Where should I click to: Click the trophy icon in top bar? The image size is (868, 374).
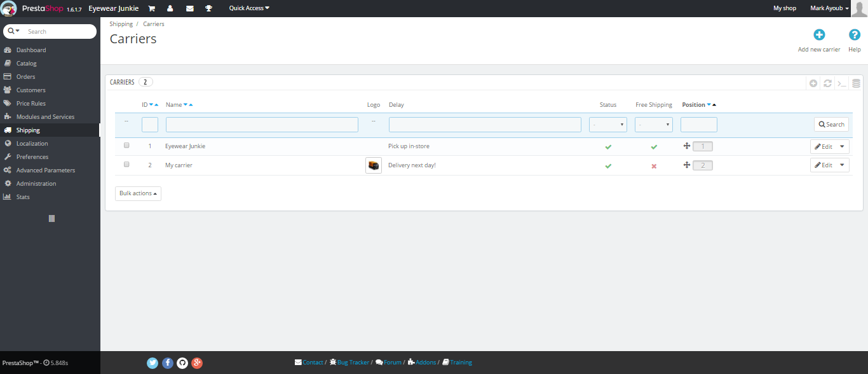(x=208, y=8)
